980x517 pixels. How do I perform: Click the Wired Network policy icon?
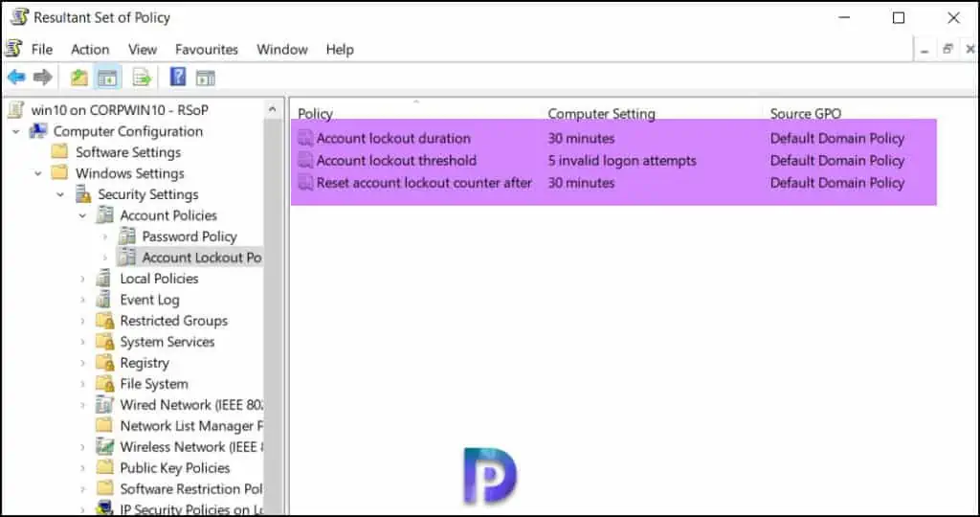(x=104, y=405)
